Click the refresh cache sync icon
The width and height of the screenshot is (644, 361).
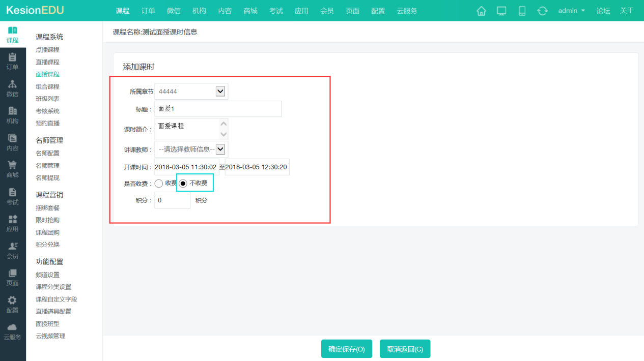pos(542,11)
